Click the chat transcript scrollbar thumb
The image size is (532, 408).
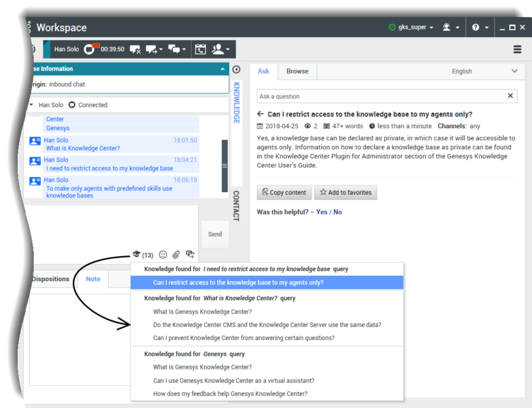[225, 166]
